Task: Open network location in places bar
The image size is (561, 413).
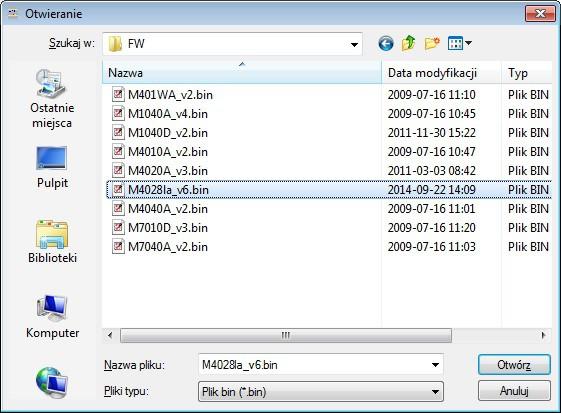Action: pos(52,382)
